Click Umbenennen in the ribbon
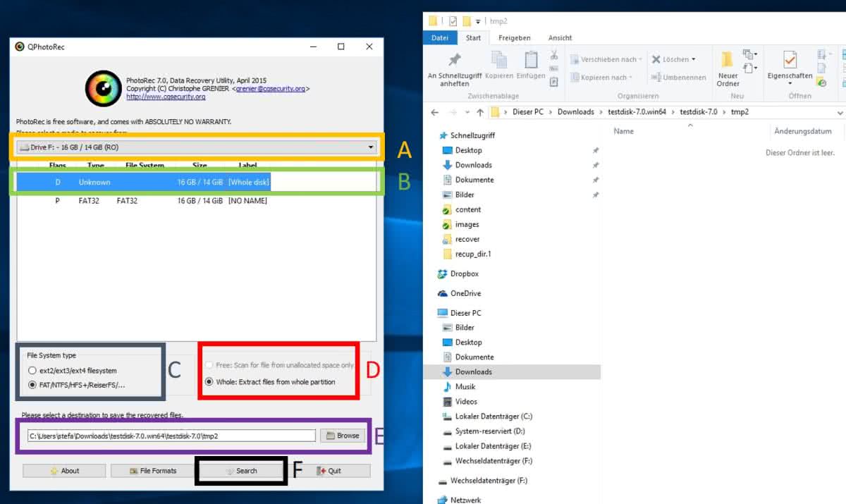Screen dimensions: 846x504 tap(679, 78)
